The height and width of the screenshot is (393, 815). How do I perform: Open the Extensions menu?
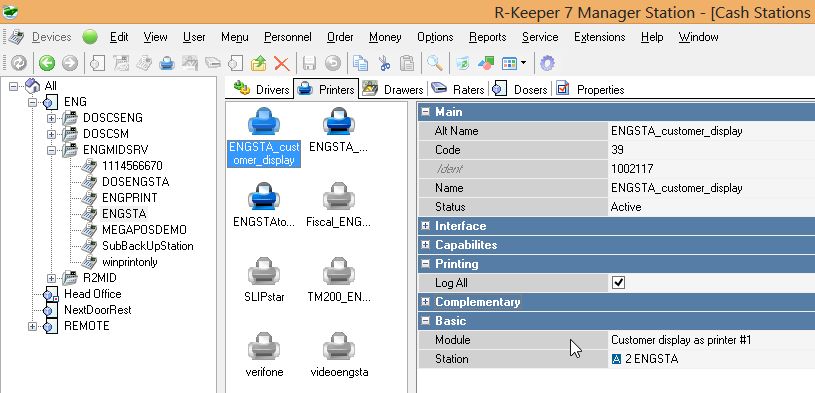point(599,37)
